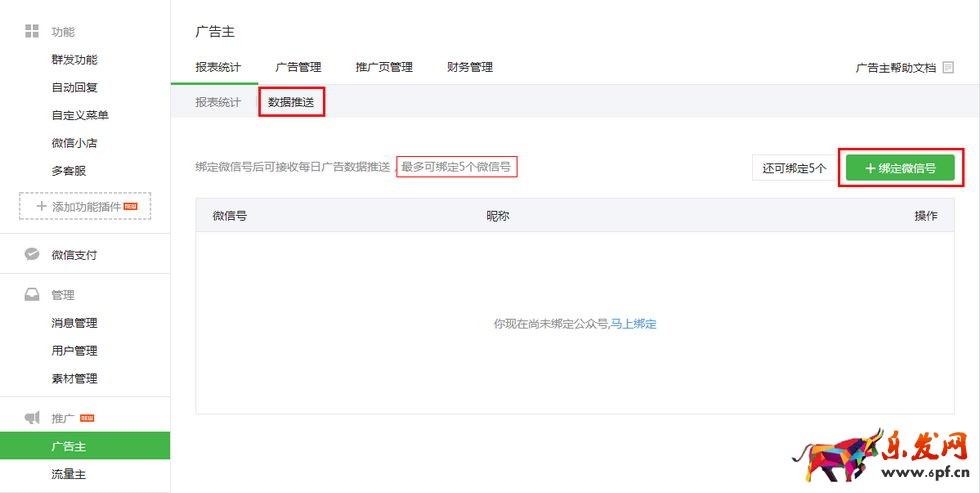Switch to 推广页管理 tab
Image resolution: width=980 pixels, height=493 pixels.
[x=384, y=67]
